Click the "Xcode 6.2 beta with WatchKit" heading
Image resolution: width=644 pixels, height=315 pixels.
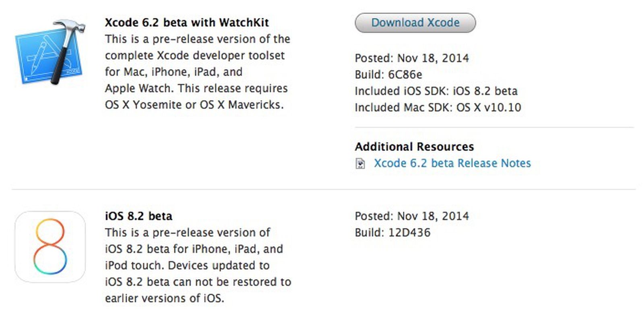(x=187, y=23)
